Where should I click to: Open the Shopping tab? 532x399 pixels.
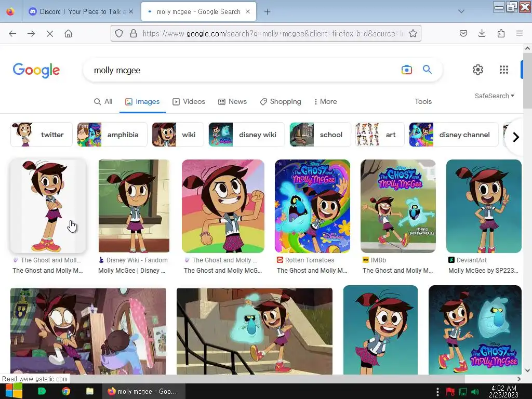280,101
